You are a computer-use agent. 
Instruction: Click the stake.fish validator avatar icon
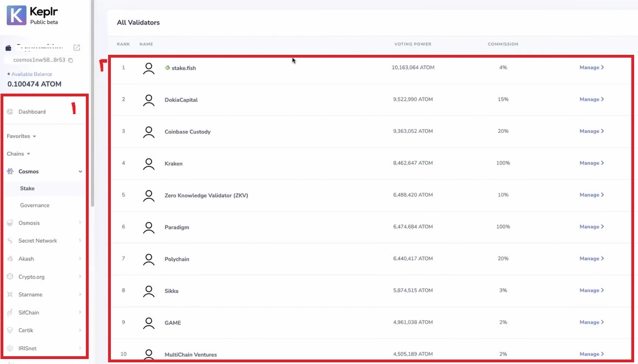tap(149, 68)
